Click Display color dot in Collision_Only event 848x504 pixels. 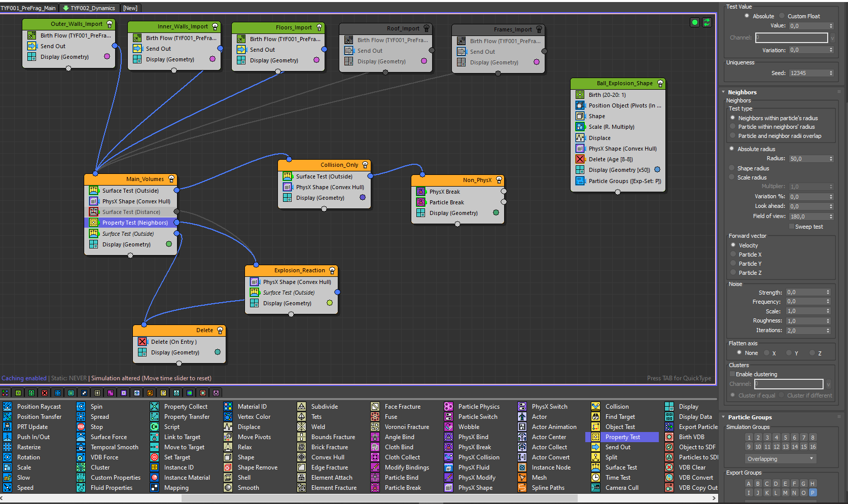[x=363, y=198]
